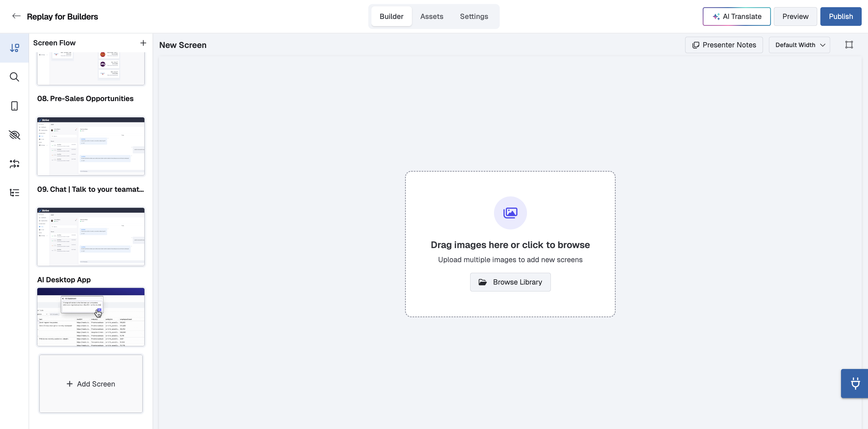Select the 09. Chat screen thumbnail
Viewport: 868px width, 429px height.
pyautogui.click(x=91, y=146)
